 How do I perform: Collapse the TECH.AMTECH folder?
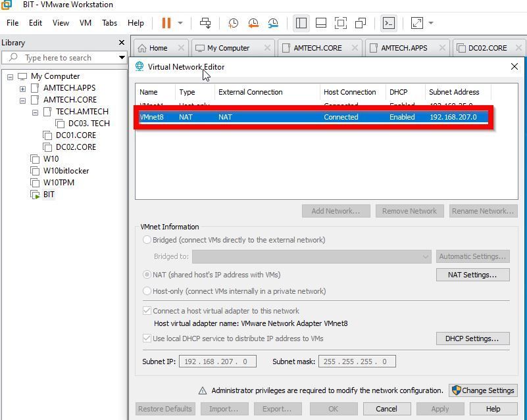tap(35, 112)
